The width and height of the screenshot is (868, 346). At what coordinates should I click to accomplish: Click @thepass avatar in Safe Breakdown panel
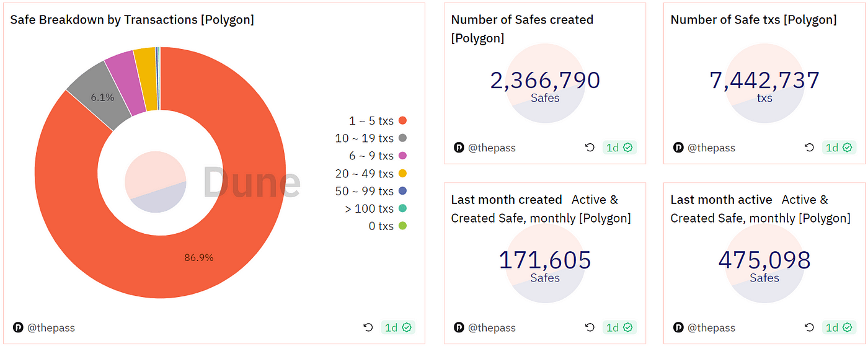(x=18, y=327)
